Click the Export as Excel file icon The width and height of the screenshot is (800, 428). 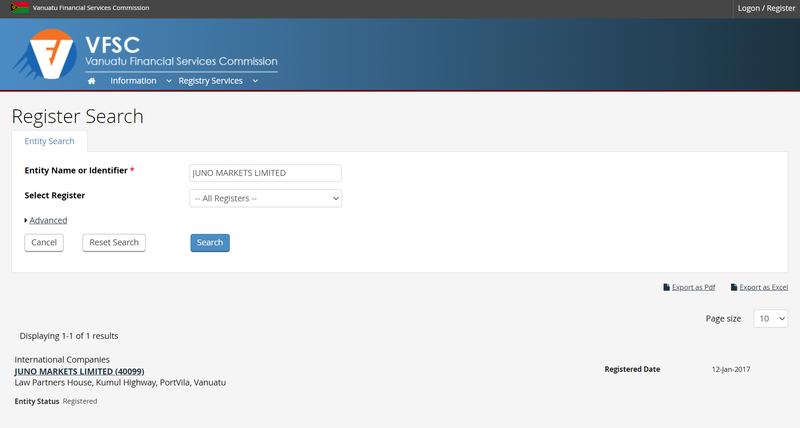pos(734,287)
